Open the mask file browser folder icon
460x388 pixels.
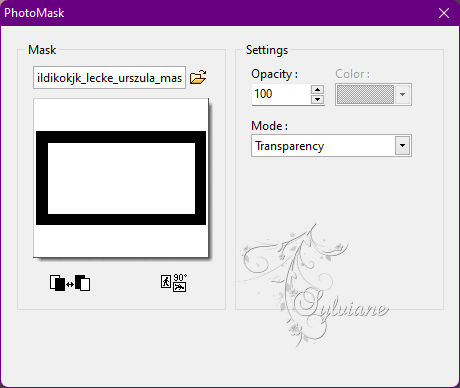point(198,77)
